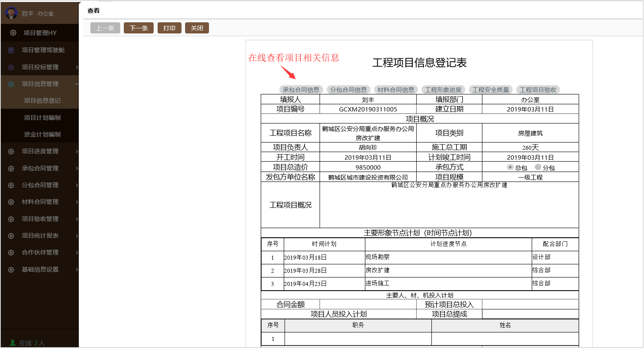Go to next record with 下一条
644x348 pixels.
click(139, 28)
